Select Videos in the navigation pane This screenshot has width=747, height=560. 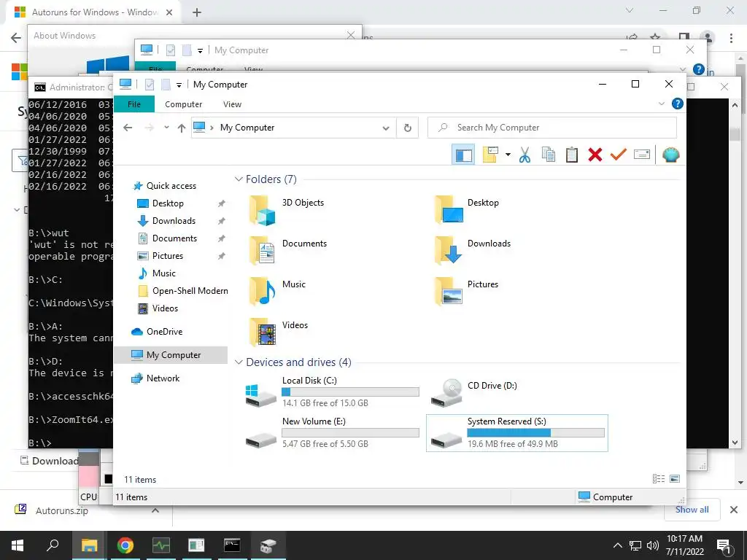(165, 308)
